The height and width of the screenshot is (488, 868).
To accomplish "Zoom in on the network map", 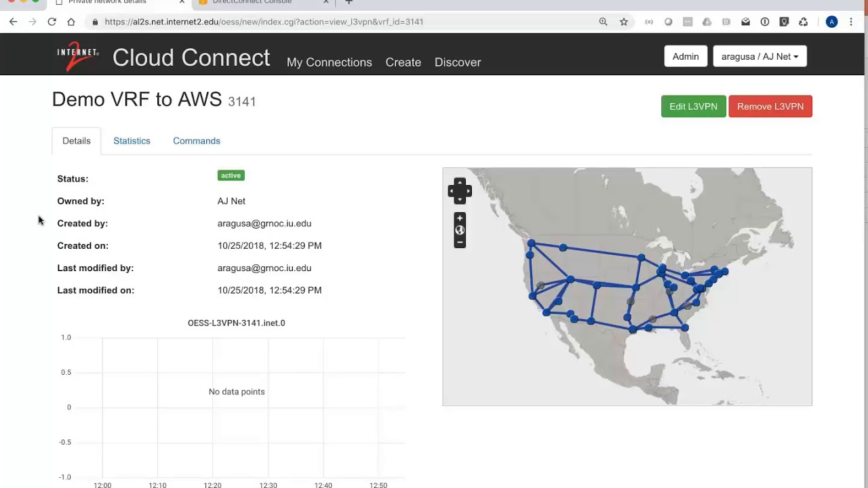I will [460, 218].
